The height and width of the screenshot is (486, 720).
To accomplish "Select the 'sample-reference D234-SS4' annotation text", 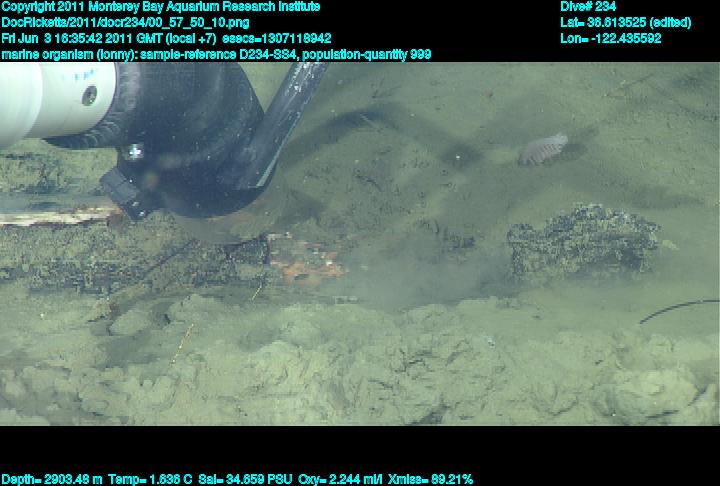I will coord(218,55).
